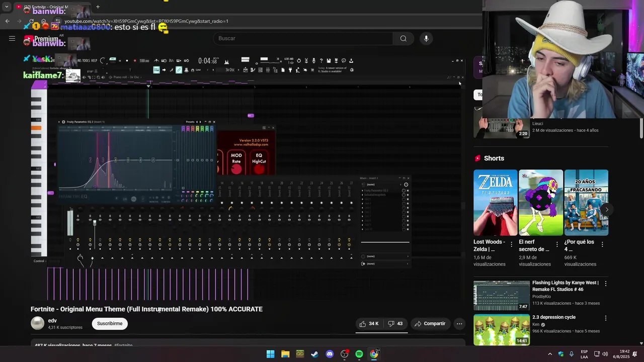This screenshot has height=362, width=644.
Task: Open the TOOLS menu in FL Studio
Action: coord(86,60)
